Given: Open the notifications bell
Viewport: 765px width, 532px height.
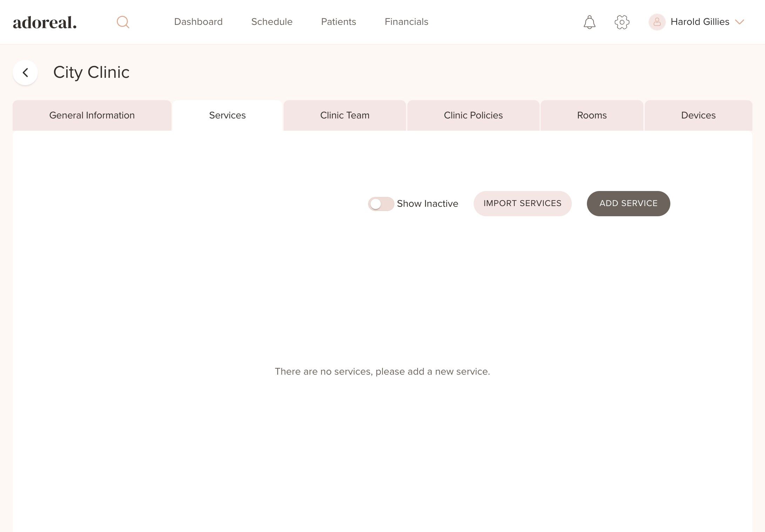Looking at the screenshot, I should pyautogui.click(x=589, y=22).
